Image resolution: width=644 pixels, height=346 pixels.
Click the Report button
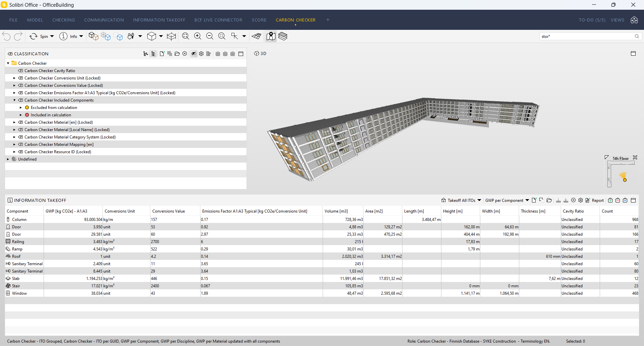(x=595, y=200)
